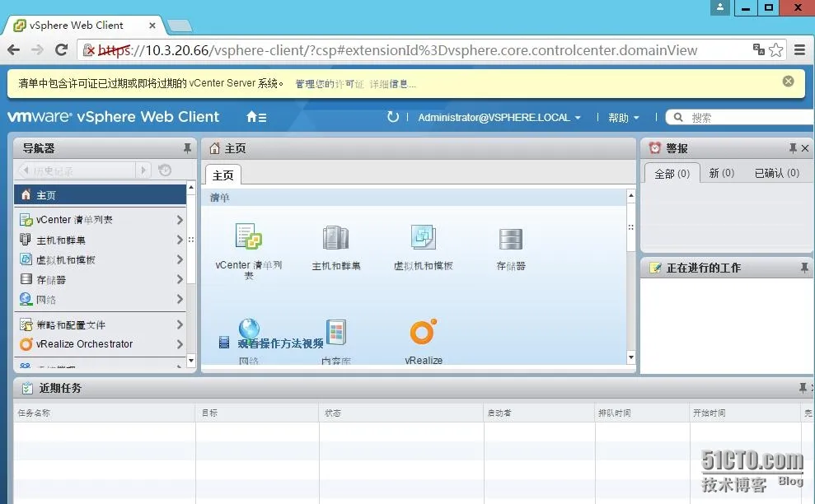
Task: Click the 详细信息 link in banner
Action: point(392,84)
